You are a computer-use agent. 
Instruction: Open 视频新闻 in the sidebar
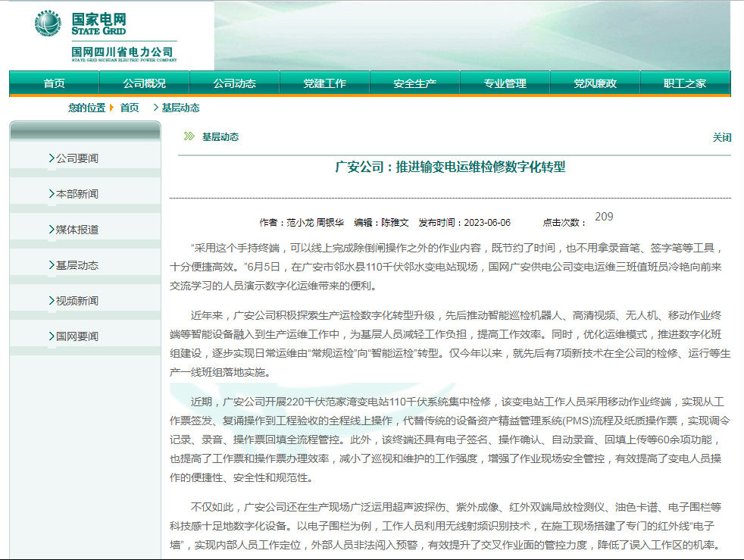pyautogui.click(x=77, y=301)
